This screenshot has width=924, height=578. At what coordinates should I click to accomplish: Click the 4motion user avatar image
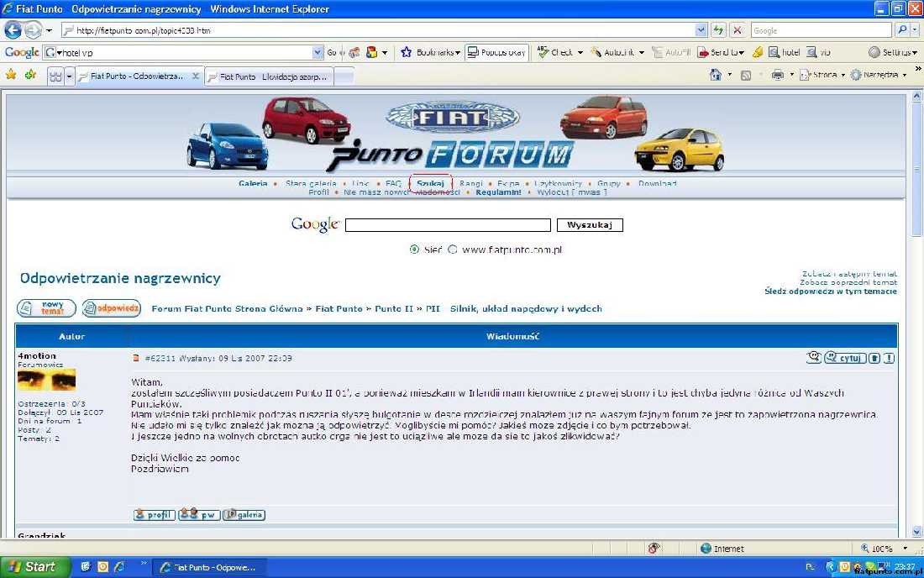(46, 380)
